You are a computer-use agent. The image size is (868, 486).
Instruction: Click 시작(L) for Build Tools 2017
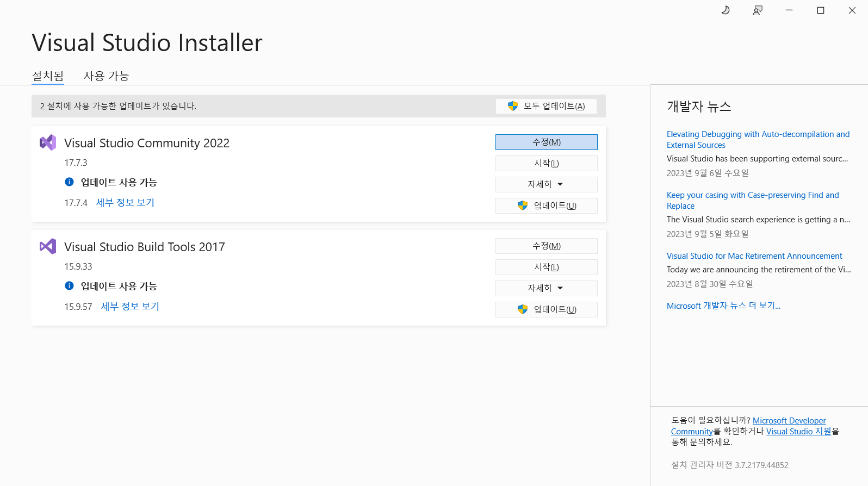point(546,267)
